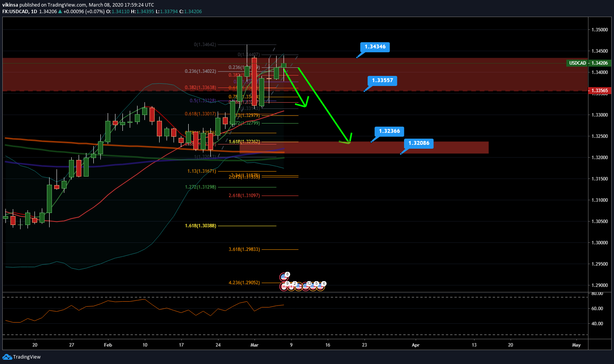Open publisher vikinsa's name in header
Image resolution: width=614 pixels, height=364 pixels.
(10, 5)
